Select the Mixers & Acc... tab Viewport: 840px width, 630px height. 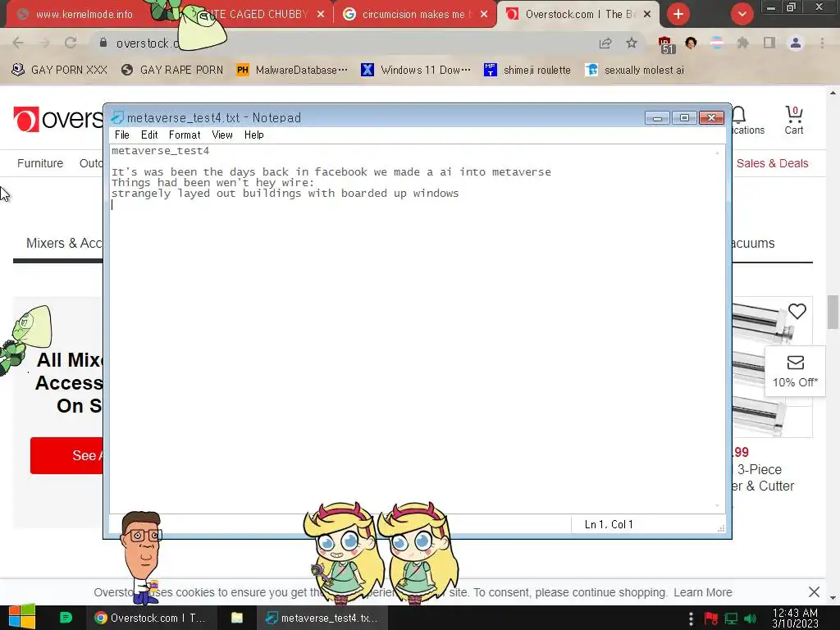(64, 243)
